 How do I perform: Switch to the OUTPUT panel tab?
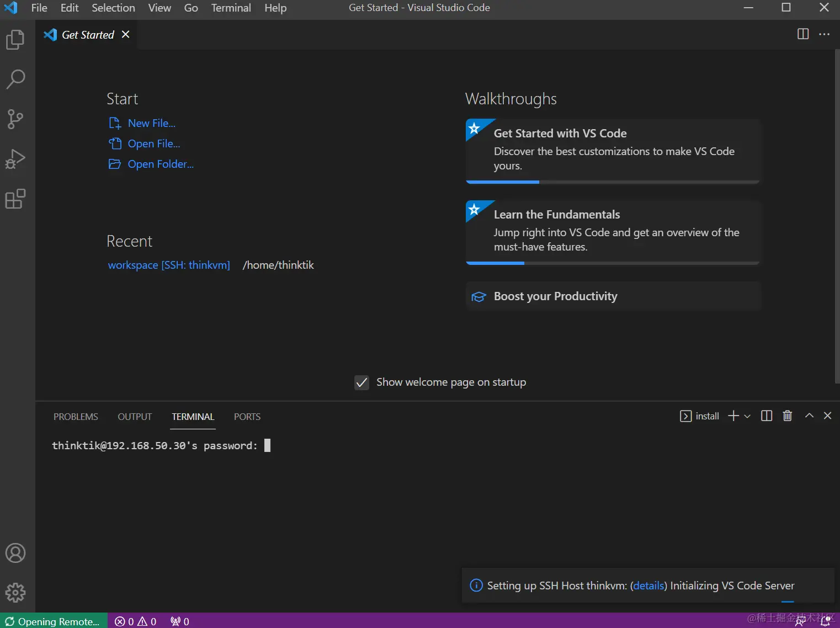[135, 417]
